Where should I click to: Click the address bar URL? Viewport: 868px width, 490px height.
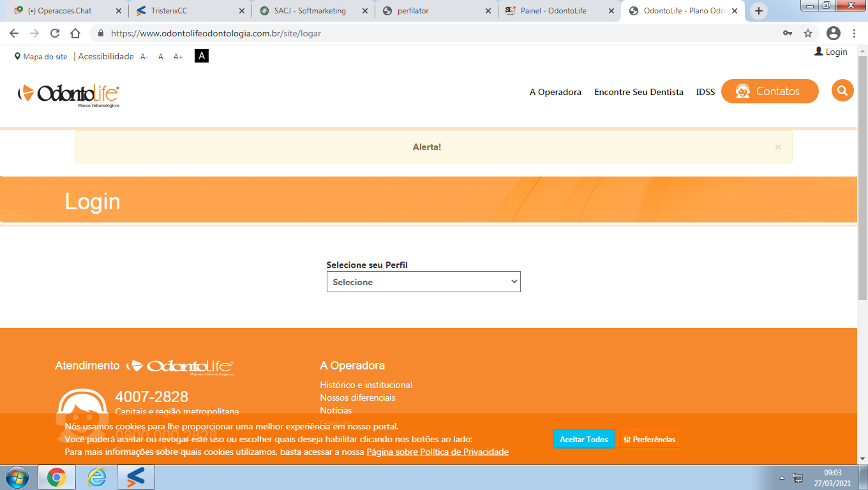pos(216,33)
